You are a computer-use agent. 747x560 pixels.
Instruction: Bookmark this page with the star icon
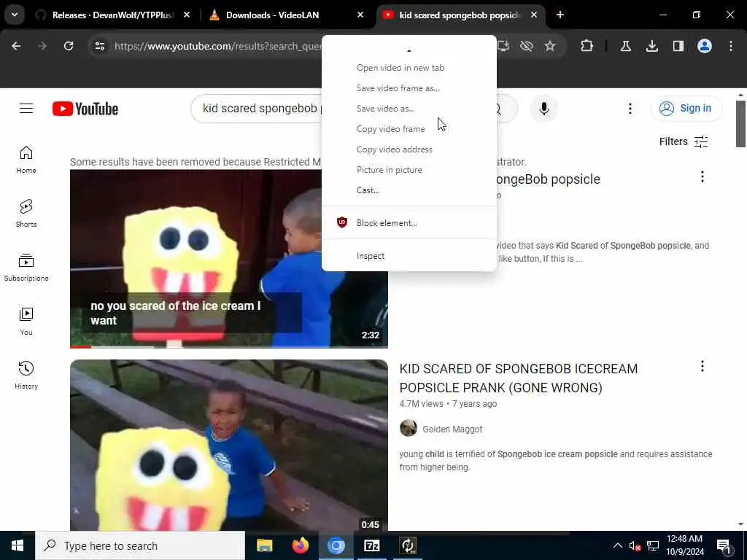(550, 46)
